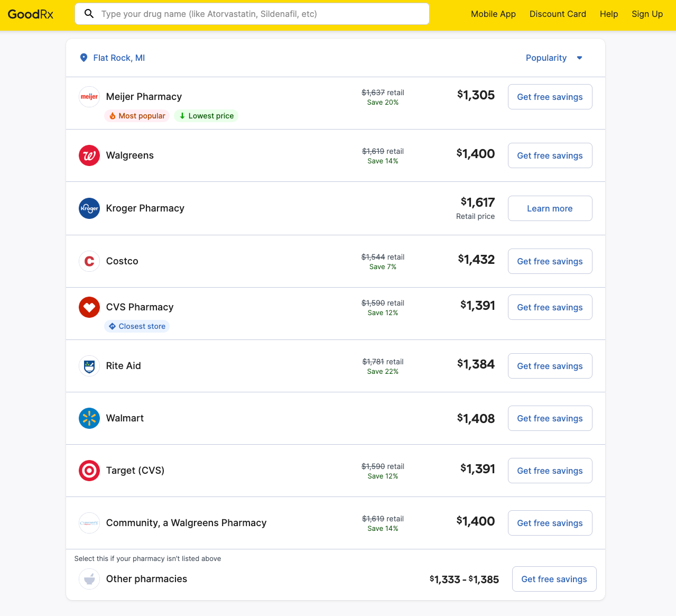
Task: Click the Community Walgreens Pharmacy logo
Action: pyautogui.click(x=89, y=523)
